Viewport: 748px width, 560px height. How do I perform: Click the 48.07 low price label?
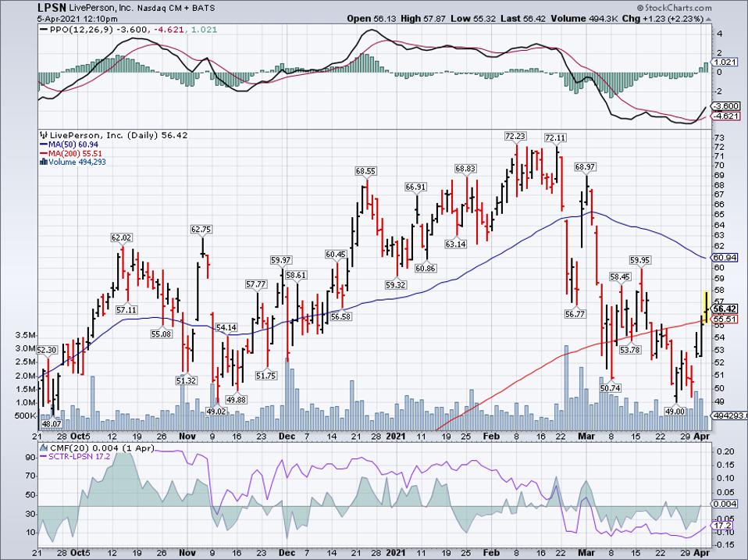coord(52,423)
